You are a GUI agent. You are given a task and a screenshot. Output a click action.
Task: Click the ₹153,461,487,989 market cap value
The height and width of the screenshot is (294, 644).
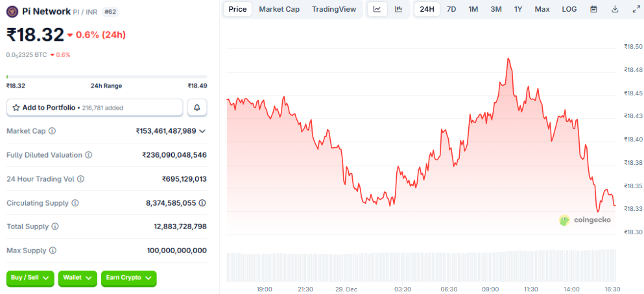(166, 131)
